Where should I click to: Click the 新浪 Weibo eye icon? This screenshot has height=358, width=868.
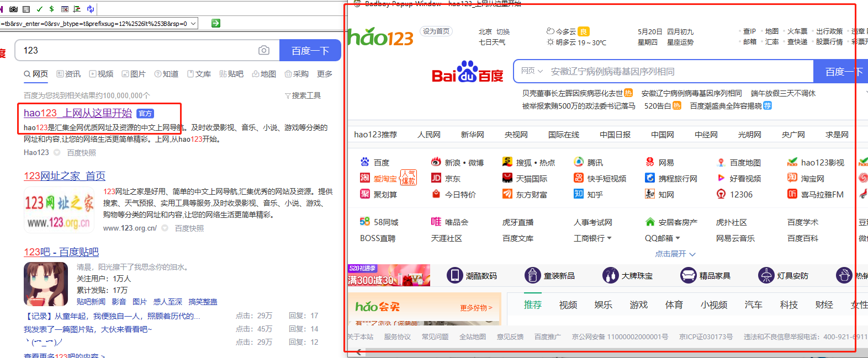pos(436,162)
